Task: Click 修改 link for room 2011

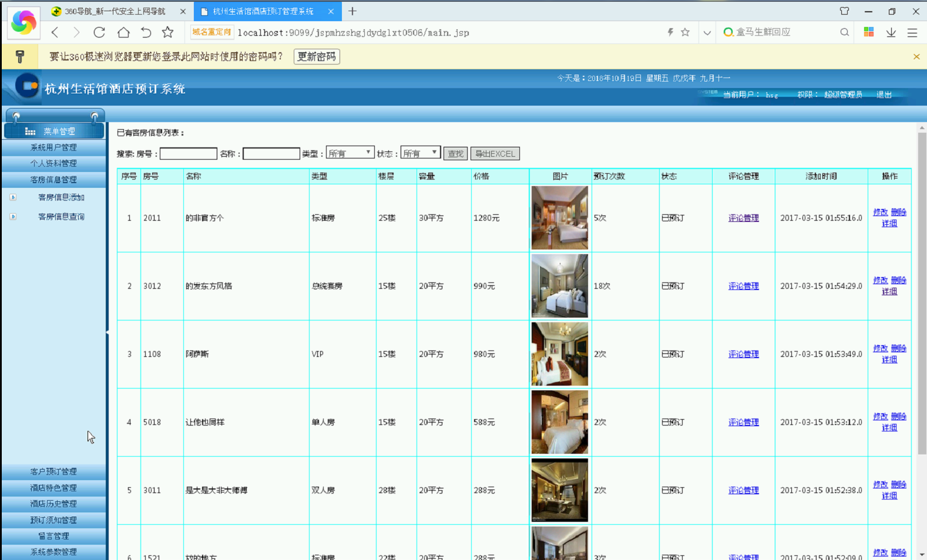Action: [881, 212]
